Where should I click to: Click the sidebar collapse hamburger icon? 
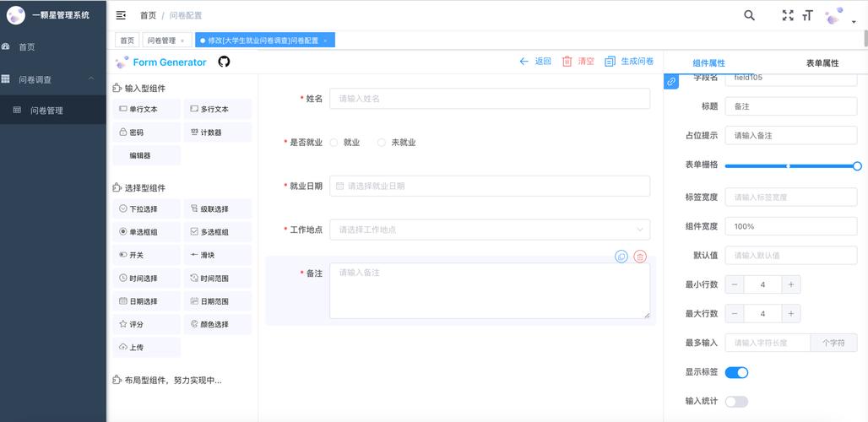121,15
